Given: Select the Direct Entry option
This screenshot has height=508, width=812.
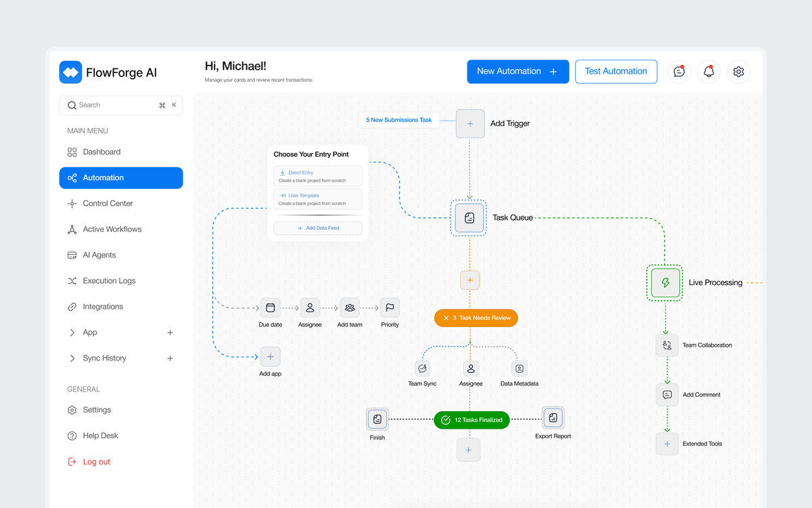Looking at the screenshot, I should [x=318, y=176].
